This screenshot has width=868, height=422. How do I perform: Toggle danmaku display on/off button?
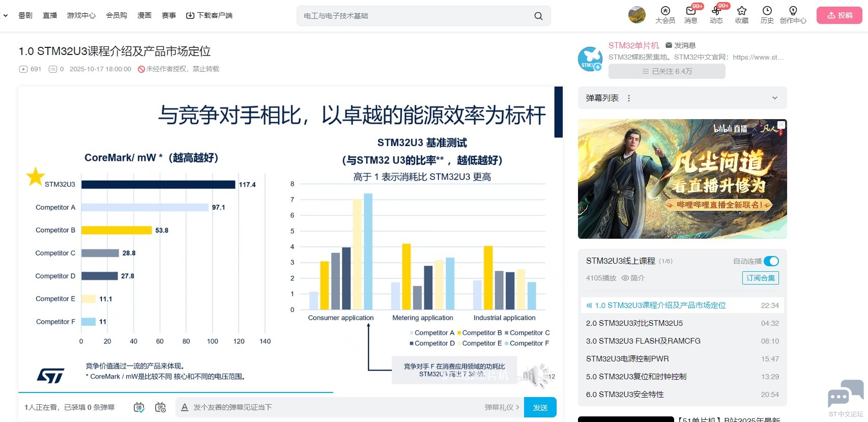pyautogui.click(x=139, y=407)
